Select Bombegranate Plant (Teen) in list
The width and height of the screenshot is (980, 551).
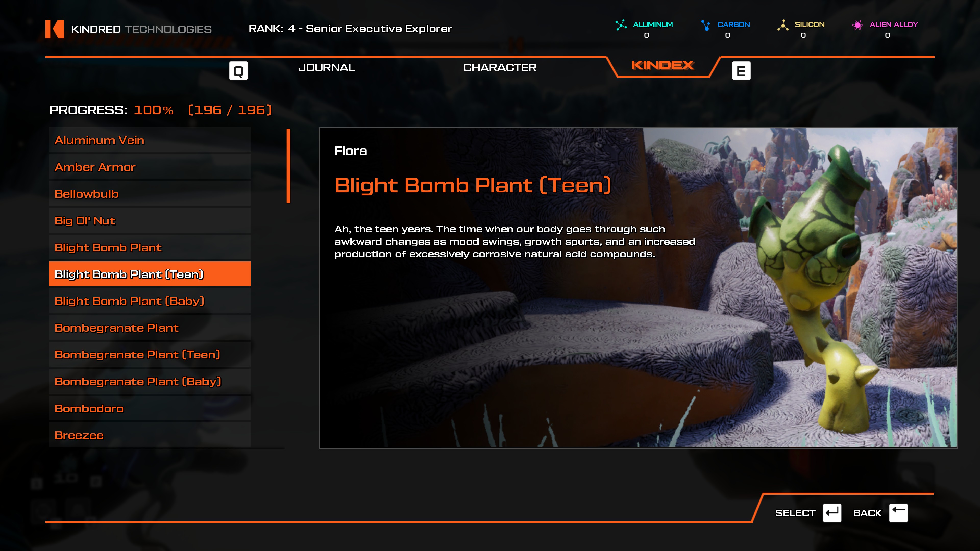click(x=150, y=355)
